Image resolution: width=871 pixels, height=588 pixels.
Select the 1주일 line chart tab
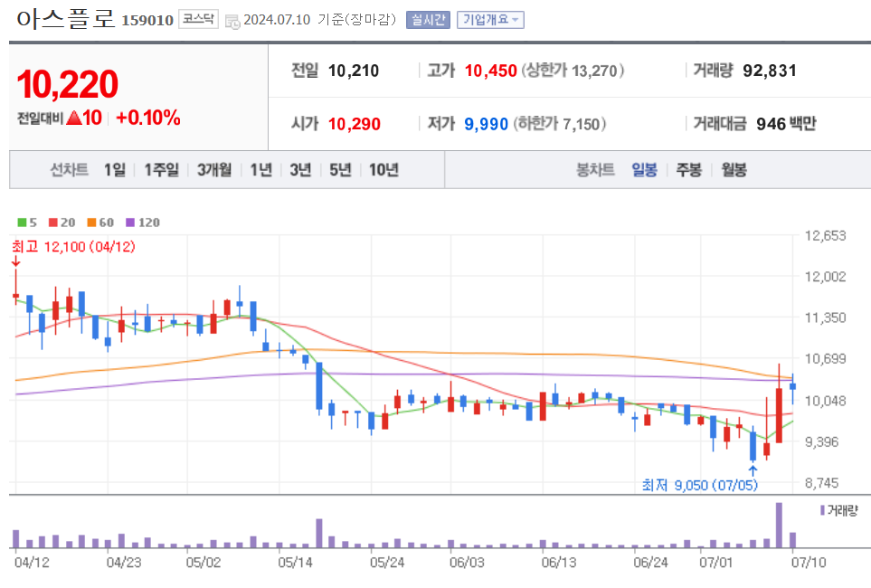pyautogui.click(x=162, y=169)
